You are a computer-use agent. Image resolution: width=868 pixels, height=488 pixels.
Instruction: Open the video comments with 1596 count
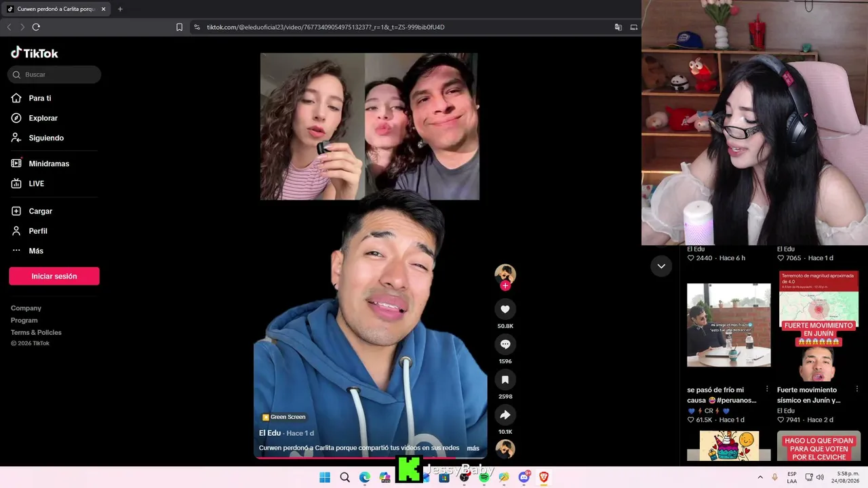tap(505, 344)
